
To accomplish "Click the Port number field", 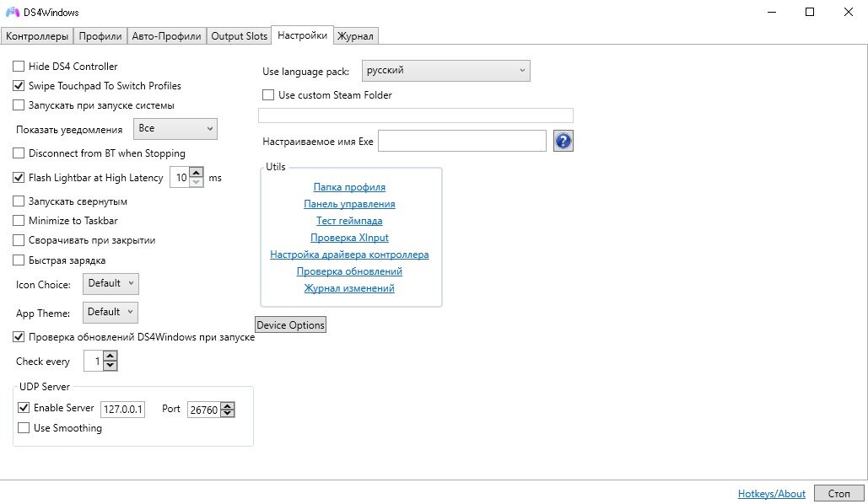I will tap(204, 410).
